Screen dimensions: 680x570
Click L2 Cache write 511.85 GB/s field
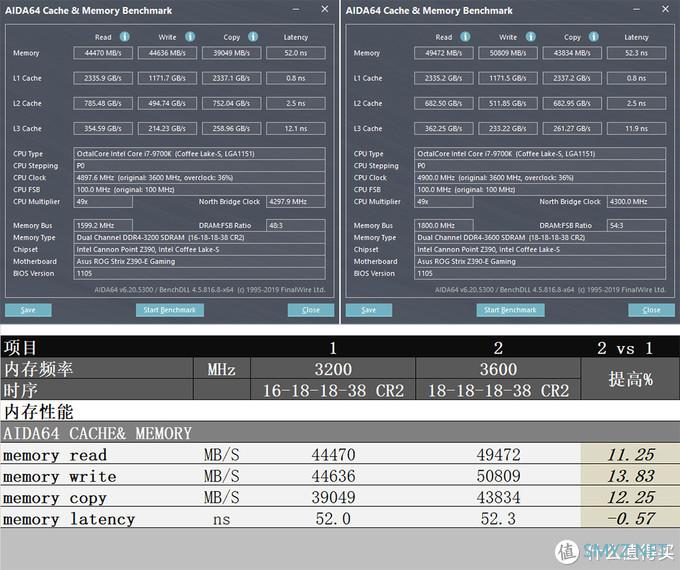pos(508,104)
